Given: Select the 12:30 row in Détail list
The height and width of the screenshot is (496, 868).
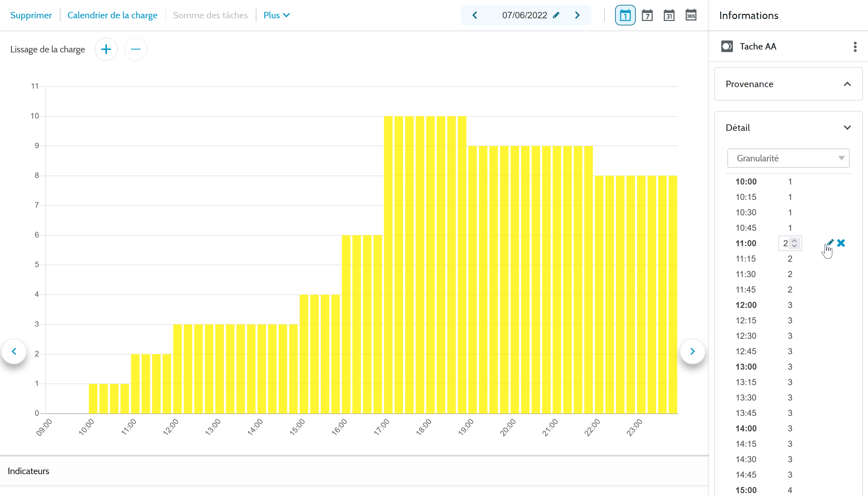Looking at the screenshot, I should click(x=788, y=336).
